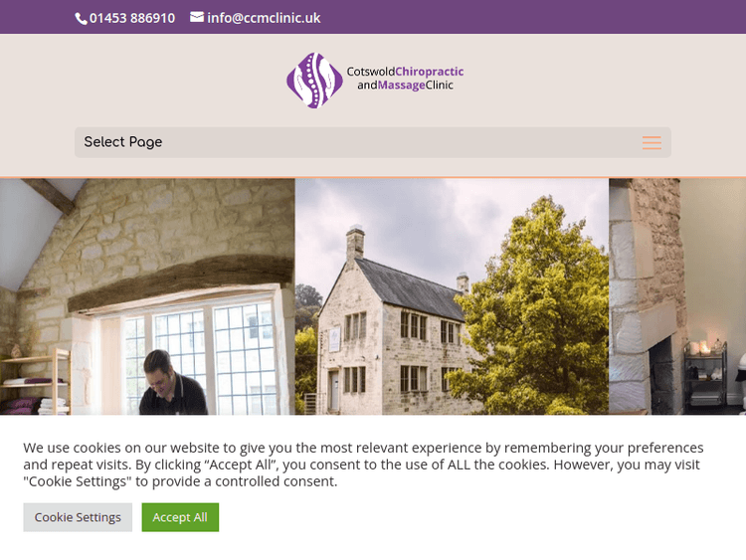
Task: Click the purple spine diamond logo
Action: pos(314,80)
